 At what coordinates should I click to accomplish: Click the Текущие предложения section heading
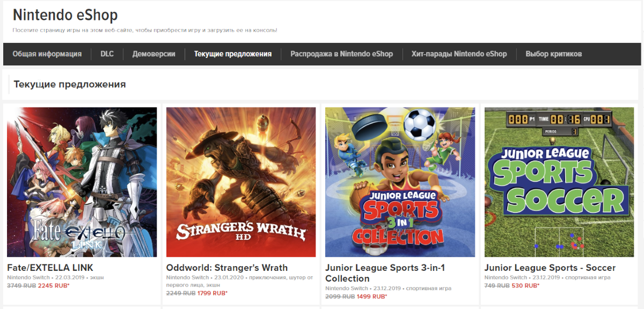coord(70,84)
